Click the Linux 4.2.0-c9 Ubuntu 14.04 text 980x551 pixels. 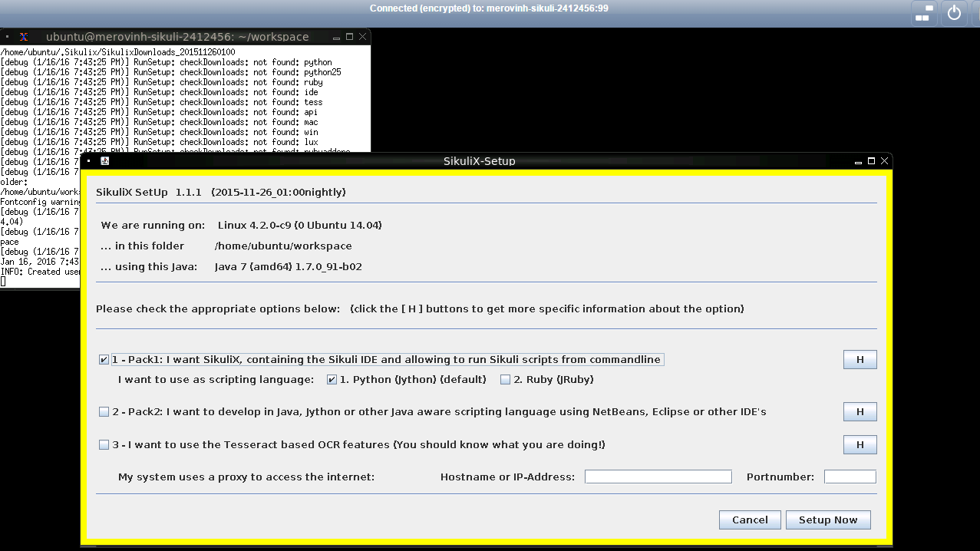[299, 225]
